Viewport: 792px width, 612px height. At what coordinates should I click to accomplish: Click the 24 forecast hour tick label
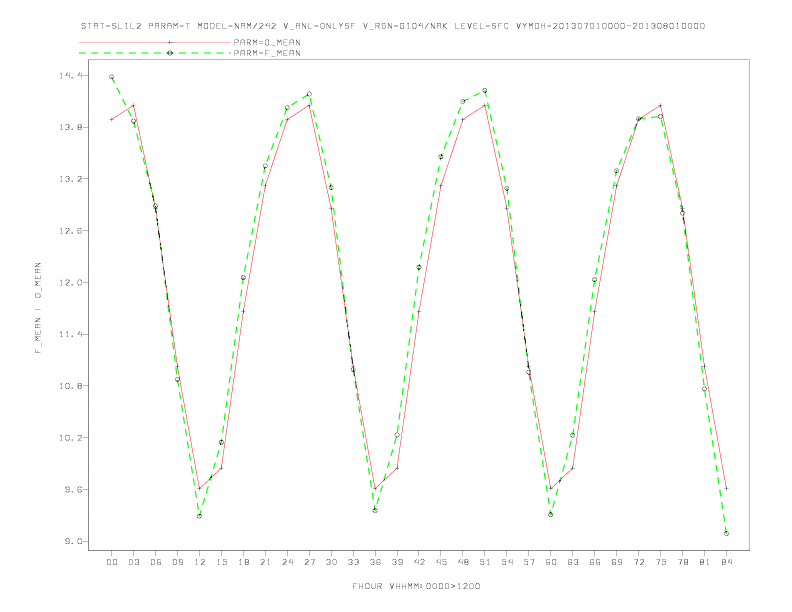(x=287, y=562)
